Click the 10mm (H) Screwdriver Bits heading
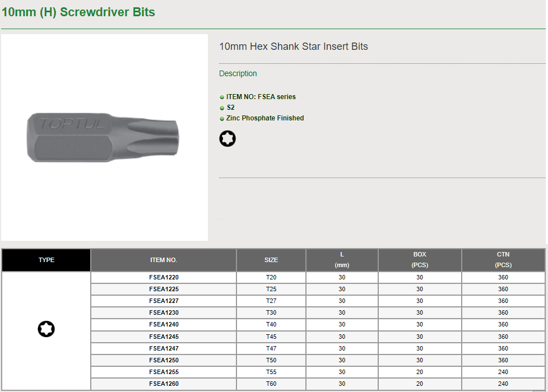548x392 pixels. click(x=78, y=12)
